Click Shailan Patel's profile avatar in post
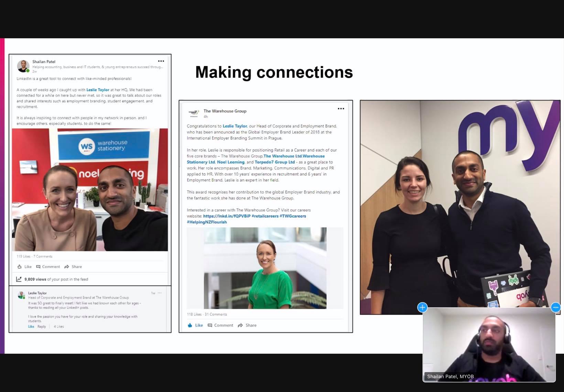Screen dimensions: 564x392 coord(23,66)
